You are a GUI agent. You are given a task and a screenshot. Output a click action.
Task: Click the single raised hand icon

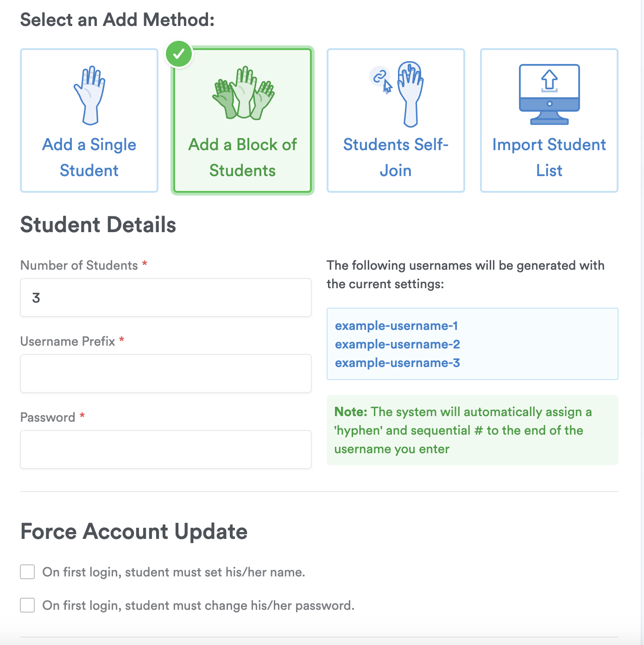pyautogui.click(x=89, y=95)
